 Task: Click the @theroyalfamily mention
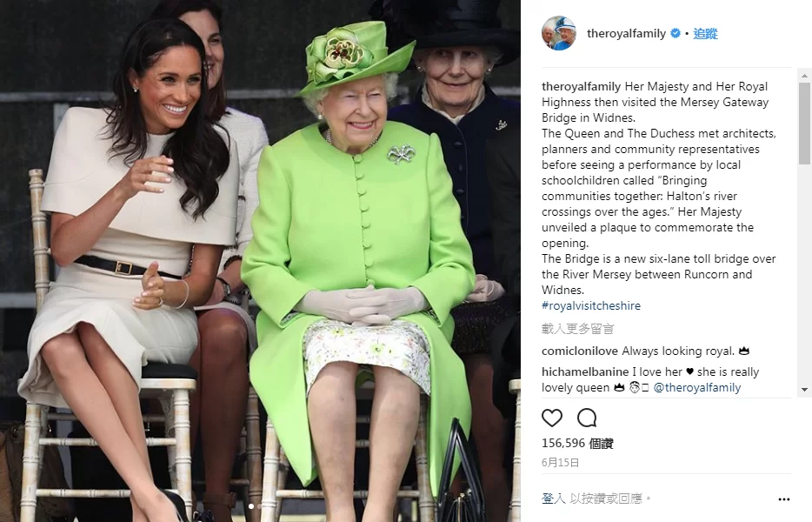697,388
